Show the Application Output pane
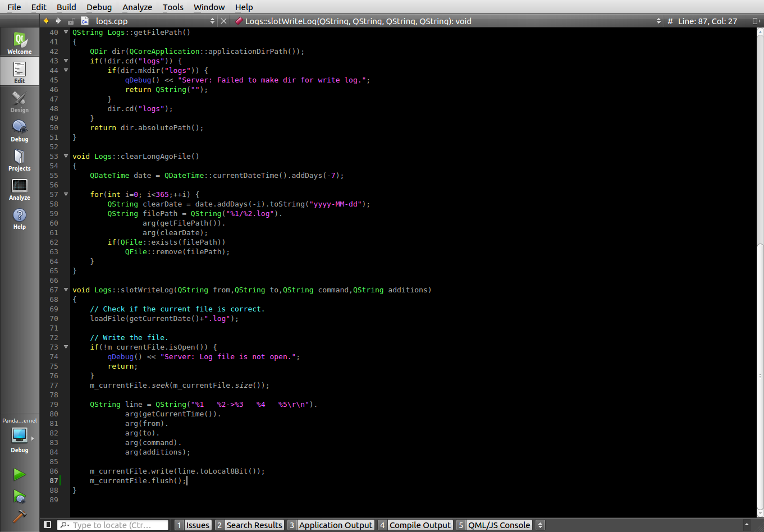Screen dimensions: 764x532 click(x=331, y=525)
